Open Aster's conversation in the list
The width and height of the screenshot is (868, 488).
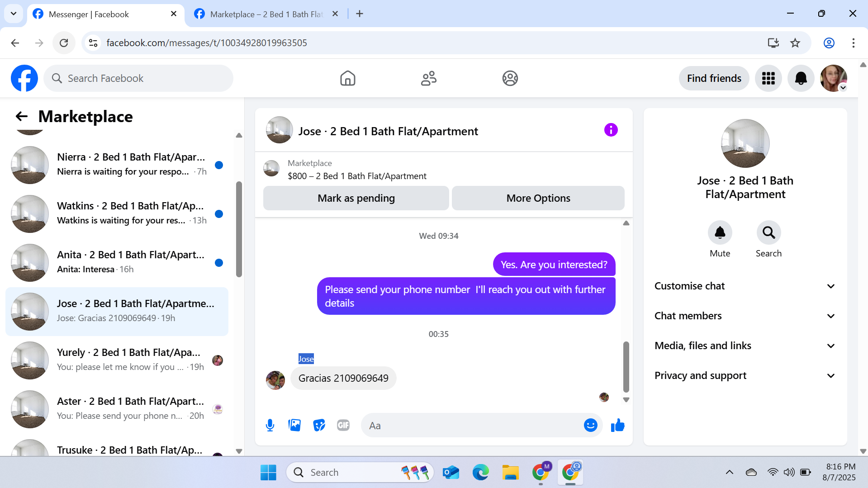117,409
